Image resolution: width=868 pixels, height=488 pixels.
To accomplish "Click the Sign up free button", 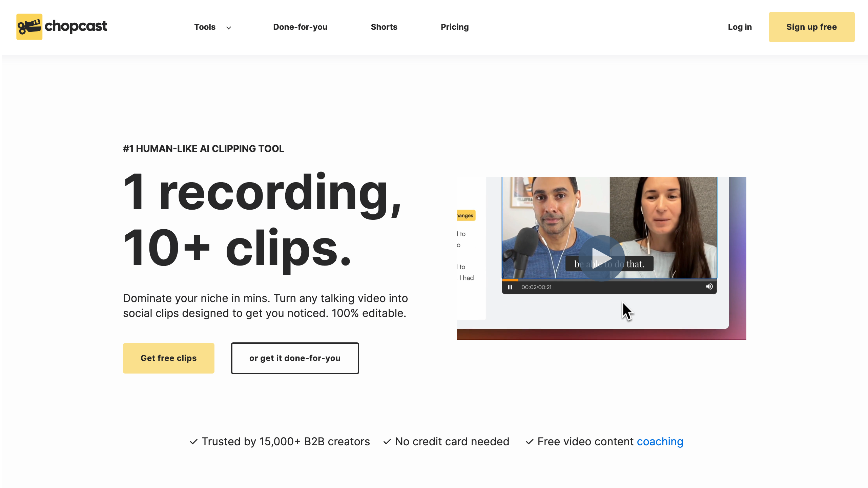I will coord(811,27).
